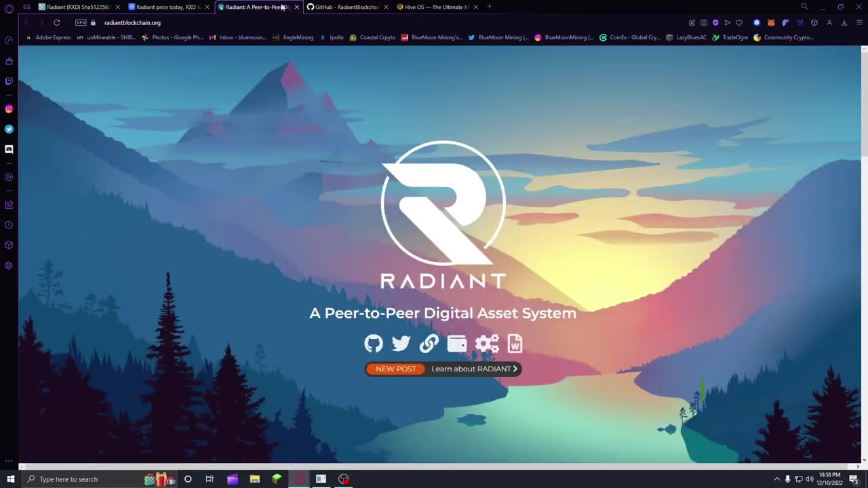Image resolution: width=868 pixels, height=488 pixels.
Task: Open JingleMining bookmark
Action: pyautogui.click(x=293, y=37)
